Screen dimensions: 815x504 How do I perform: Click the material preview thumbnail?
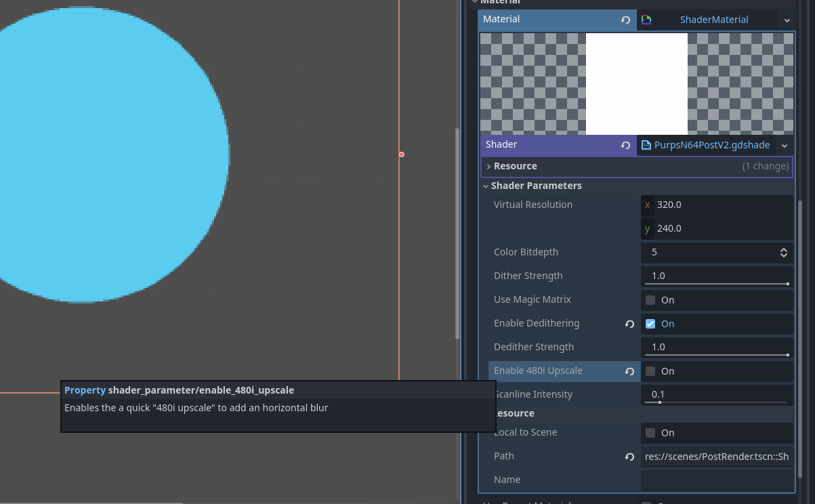[x=637, y=84]
